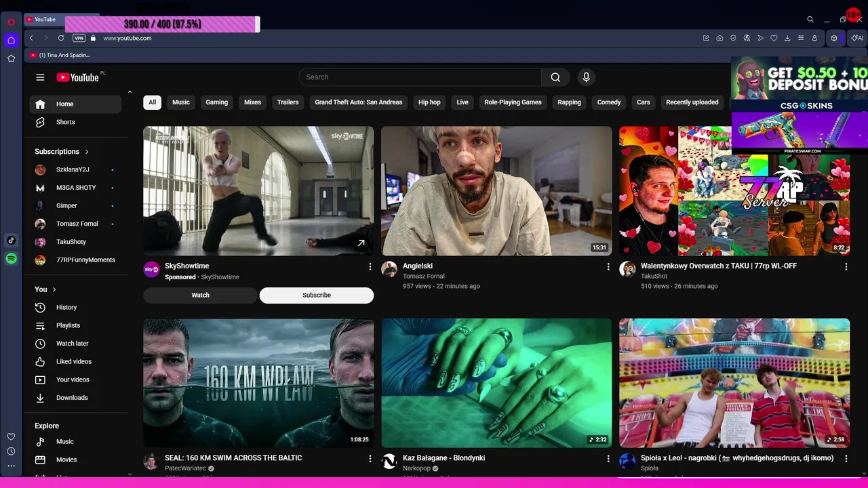Take a snapshot with camera icon
Screen dimensions: 868x488
(x=719, y=38)
